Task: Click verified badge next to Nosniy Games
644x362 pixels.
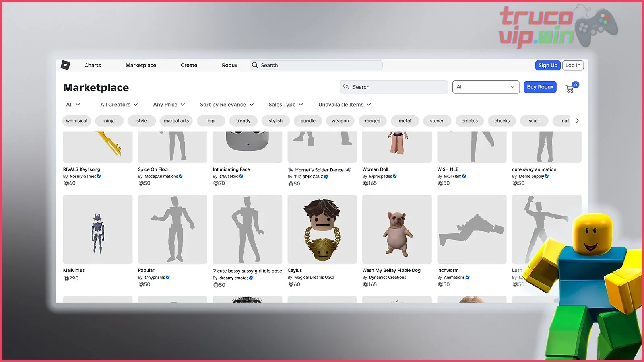Action: pyautogui.click(x=99, y=176)
